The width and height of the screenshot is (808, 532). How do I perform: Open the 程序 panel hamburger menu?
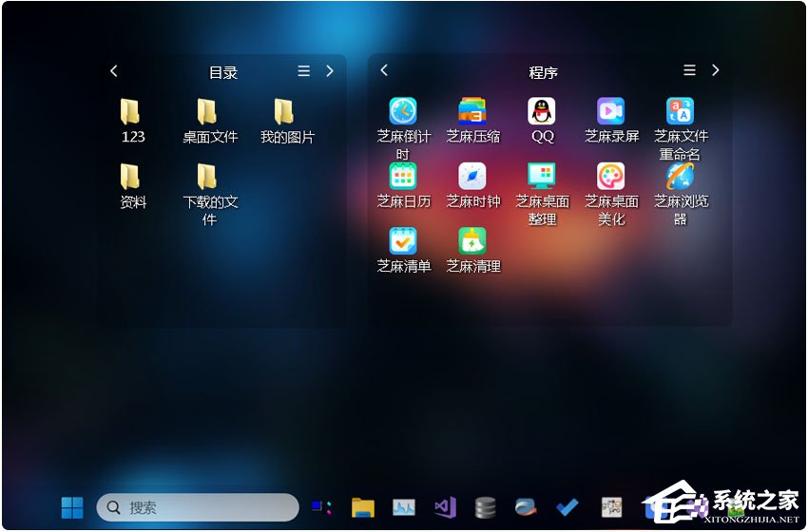(x=689, y=69)
